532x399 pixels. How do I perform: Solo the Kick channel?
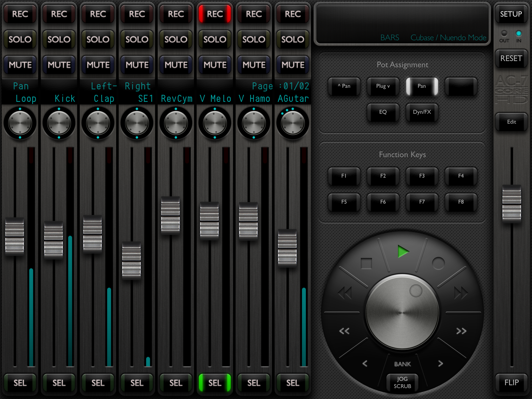pyautogui.click(x=59, y=39)
